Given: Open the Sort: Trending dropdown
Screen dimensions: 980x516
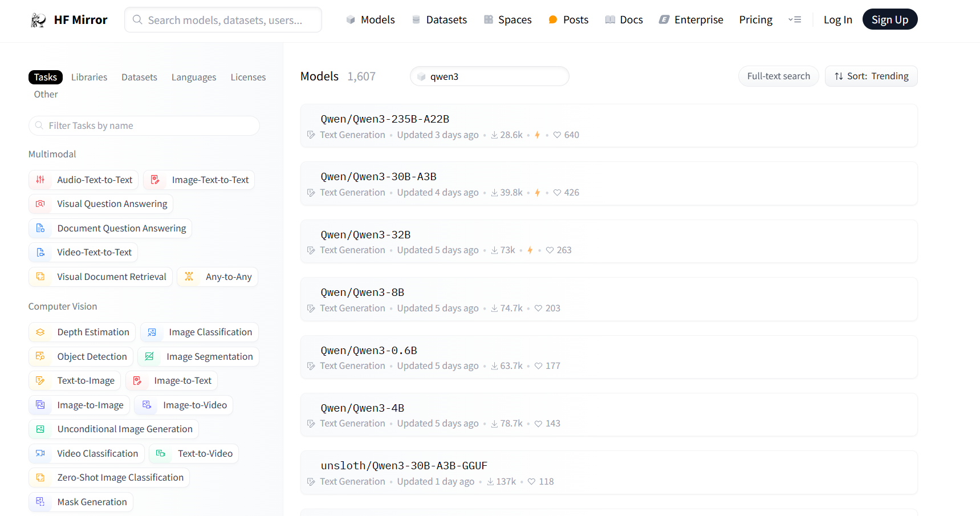Looking at the screenshot, I should [871, 76].
